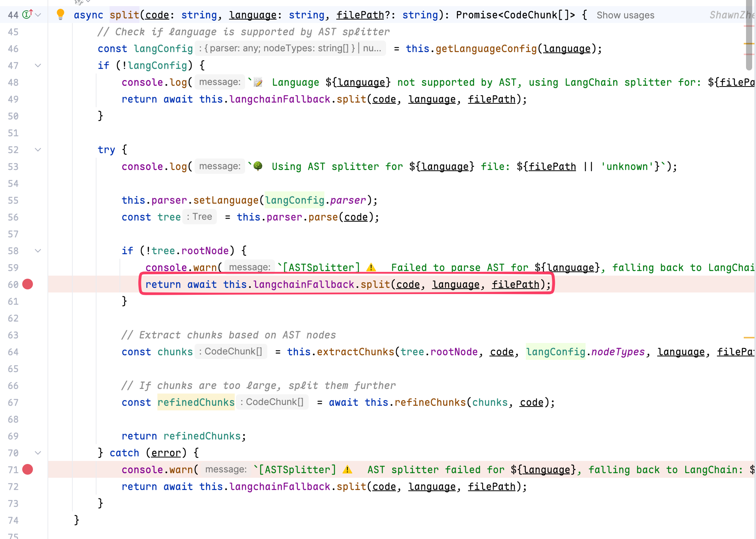This screenshot has width=756, height=539.
Task: Click the orange warning stripe mark near line 63
Action: pos(748,338)
